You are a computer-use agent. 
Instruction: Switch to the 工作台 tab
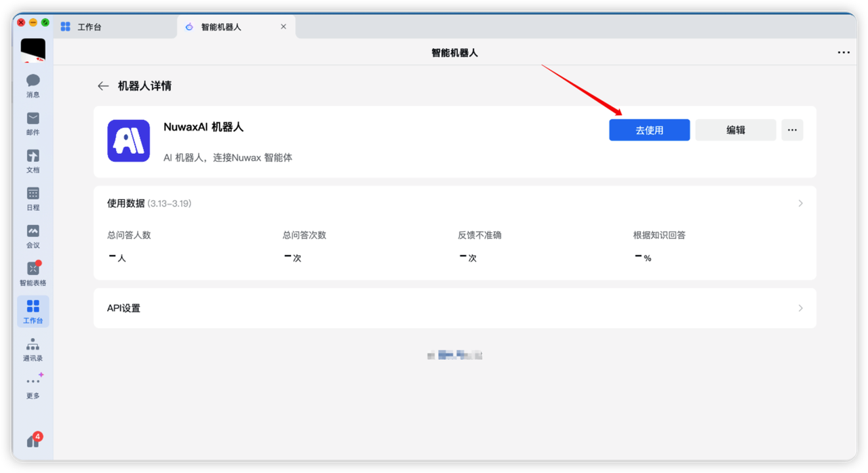coord(115,27)
